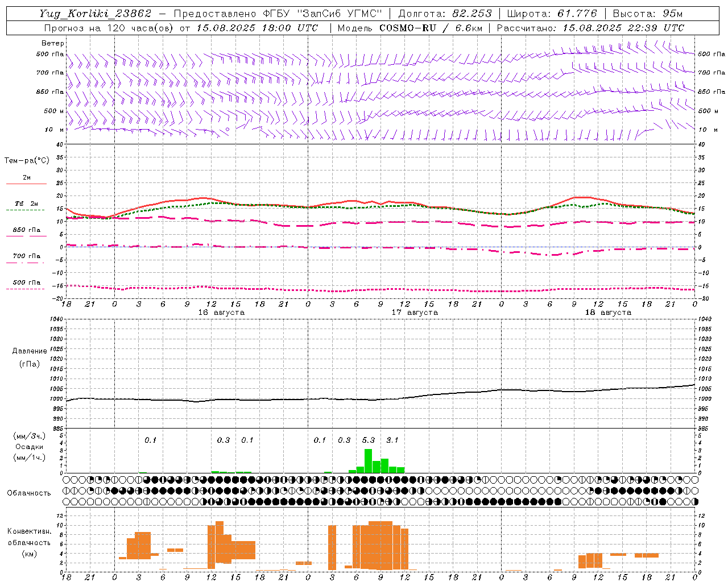Image resolution: width=728 pixels, height=582 pixels.
Task: Click the 3.1 precipitation total value
Action: pyautogui.click(x=392, y=440)
